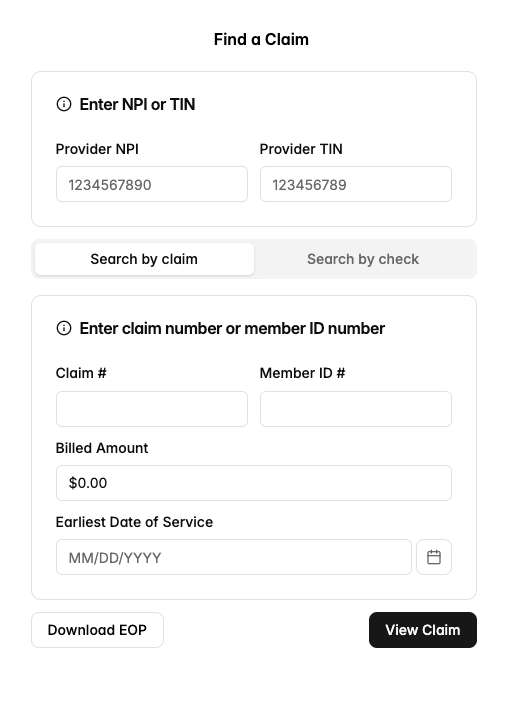Click the View Claim button
Viewport: 529px width, 707px height.
point(423,630)
